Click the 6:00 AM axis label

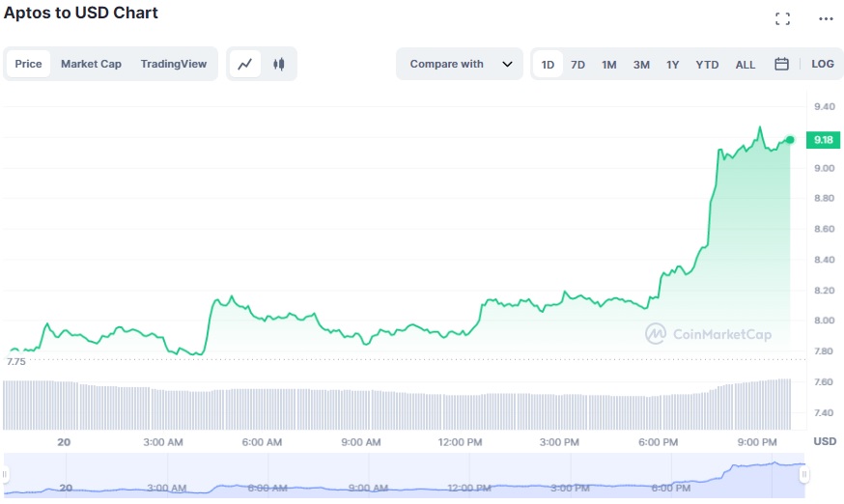click(262, 442)
